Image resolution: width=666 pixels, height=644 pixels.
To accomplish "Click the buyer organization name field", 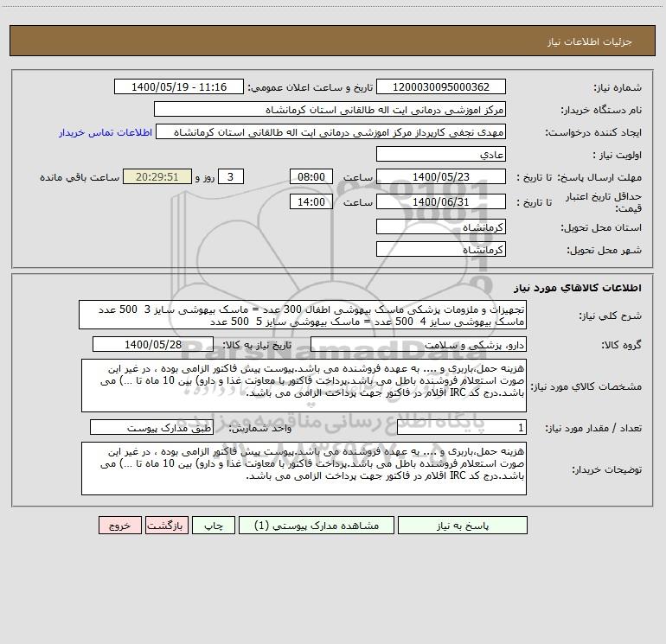I will click(x=330, y=109).
